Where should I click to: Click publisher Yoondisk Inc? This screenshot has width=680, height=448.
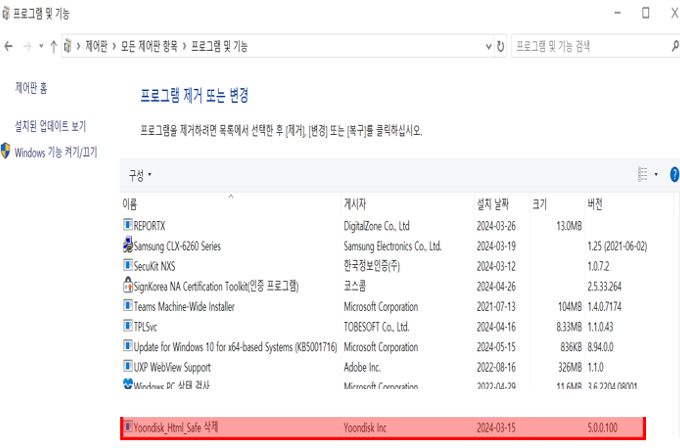(x=365, y=428)
